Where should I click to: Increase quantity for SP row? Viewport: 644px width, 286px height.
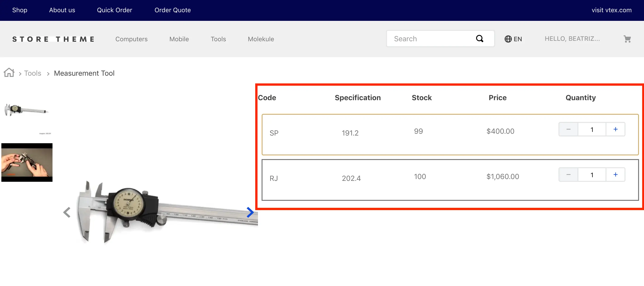tap(615, 129)
